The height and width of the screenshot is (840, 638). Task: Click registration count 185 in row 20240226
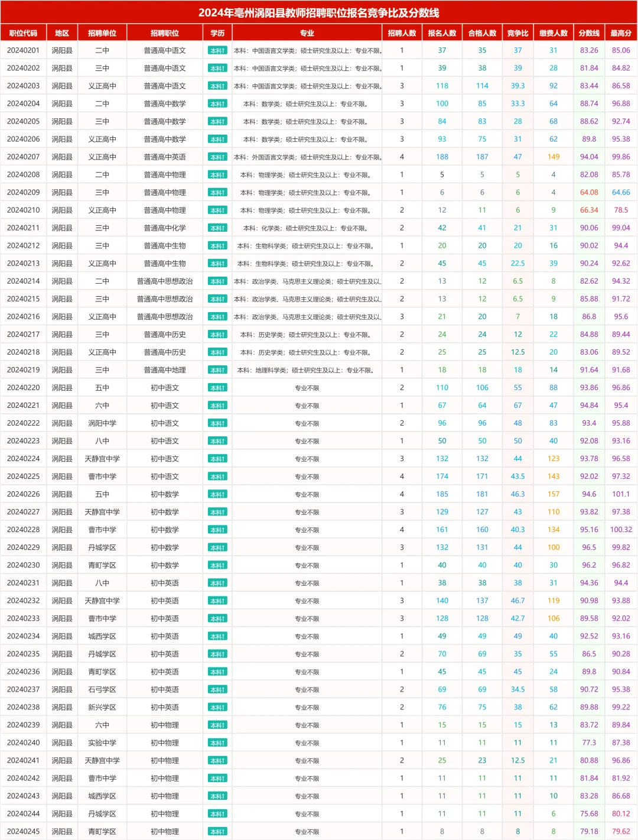click(x=442, y=494)
